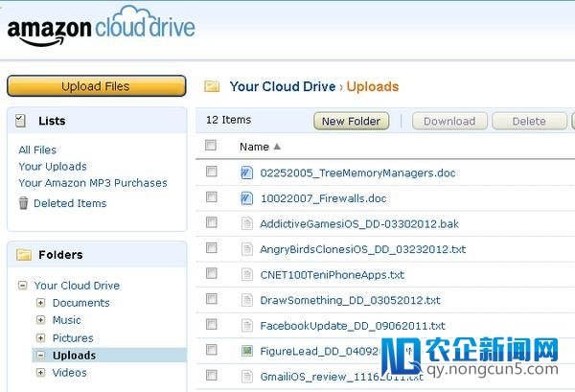Open Your Amazon MP3 Purchases list

click(92, 183)
